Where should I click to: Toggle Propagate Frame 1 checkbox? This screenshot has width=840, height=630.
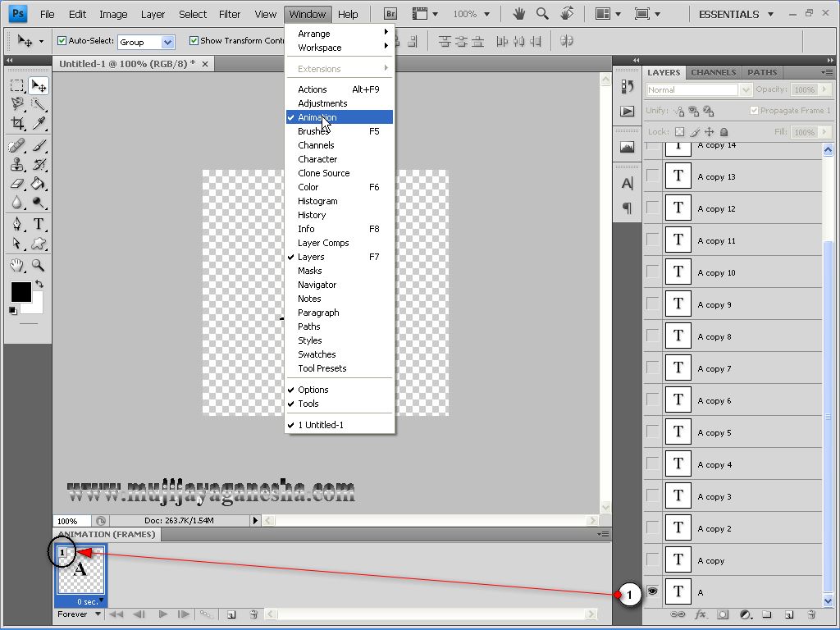coord(755,111)
